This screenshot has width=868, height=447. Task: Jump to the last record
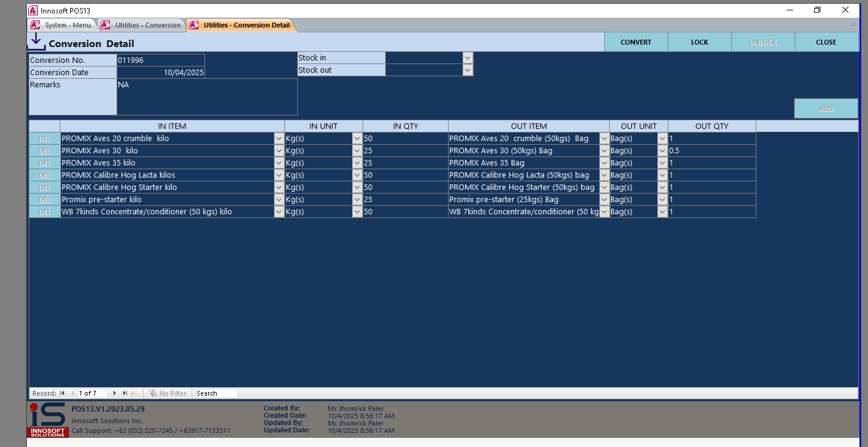point(125,393)
